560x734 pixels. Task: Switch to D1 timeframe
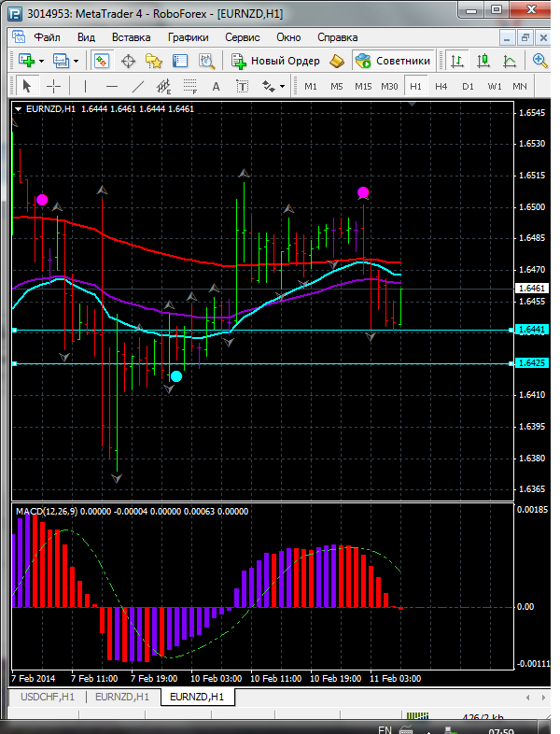point(468,87)
